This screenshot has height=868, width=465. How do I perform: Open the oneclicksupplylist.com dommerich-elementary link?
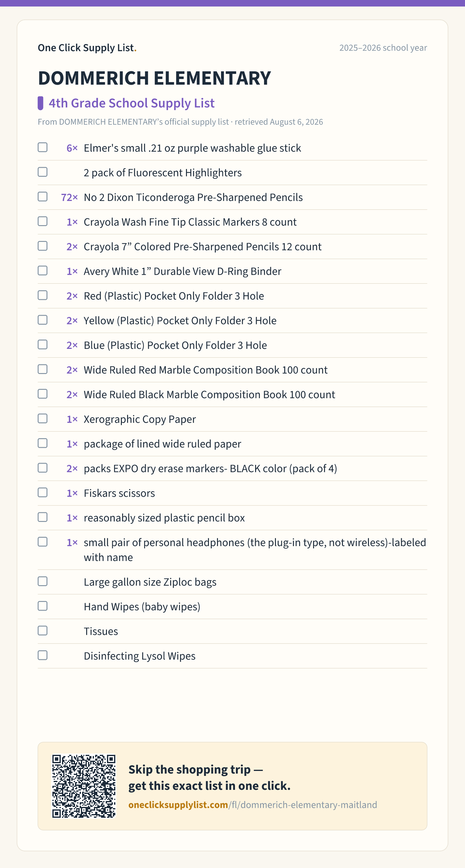tap(253, 805)
